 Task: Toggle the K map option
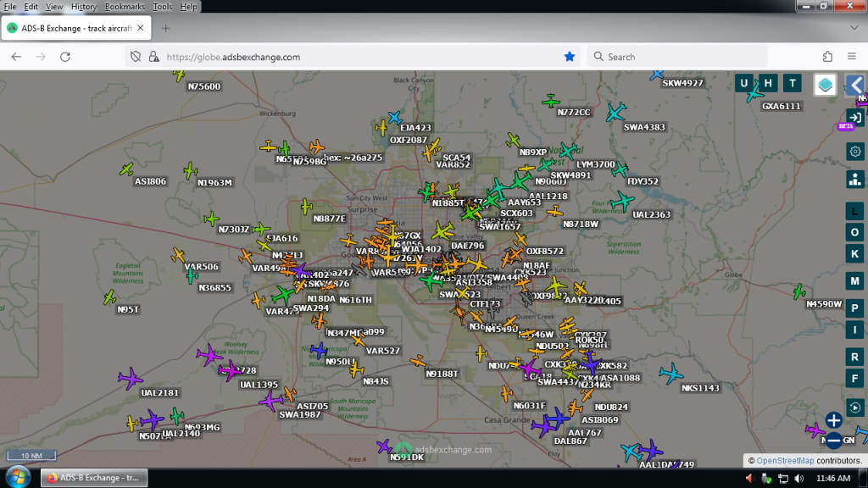[854, 254]
